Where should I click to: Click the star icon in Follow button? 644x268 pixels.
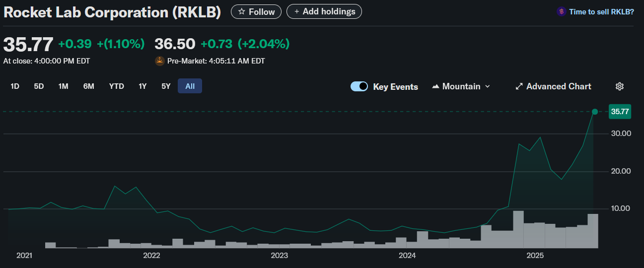(242, 11)
